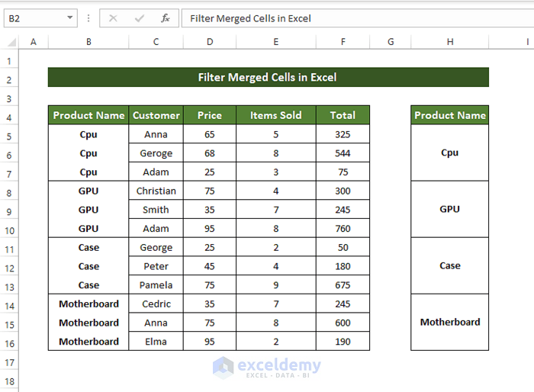Click the Items Sold header cell

[x=276, y=115]
